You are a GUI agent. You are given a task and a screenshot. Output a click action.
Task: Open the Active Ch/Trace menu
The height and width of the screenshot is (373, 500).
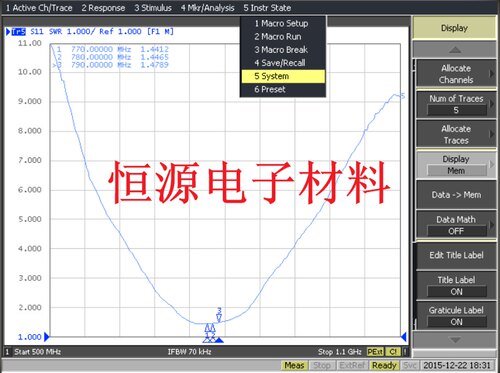click(39, 8)
